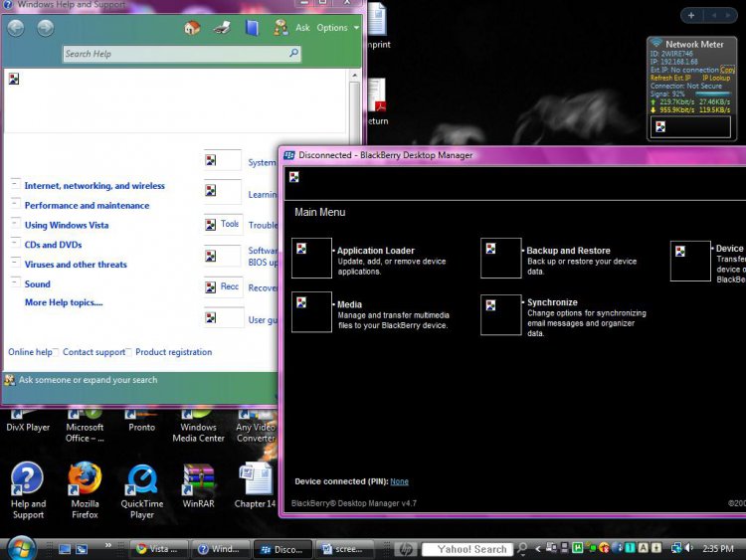The width and height of the screenshot is (746, 560).
Task: Open Synchronize in BlackBerry Desktop Manager
Action: point(552,302)
